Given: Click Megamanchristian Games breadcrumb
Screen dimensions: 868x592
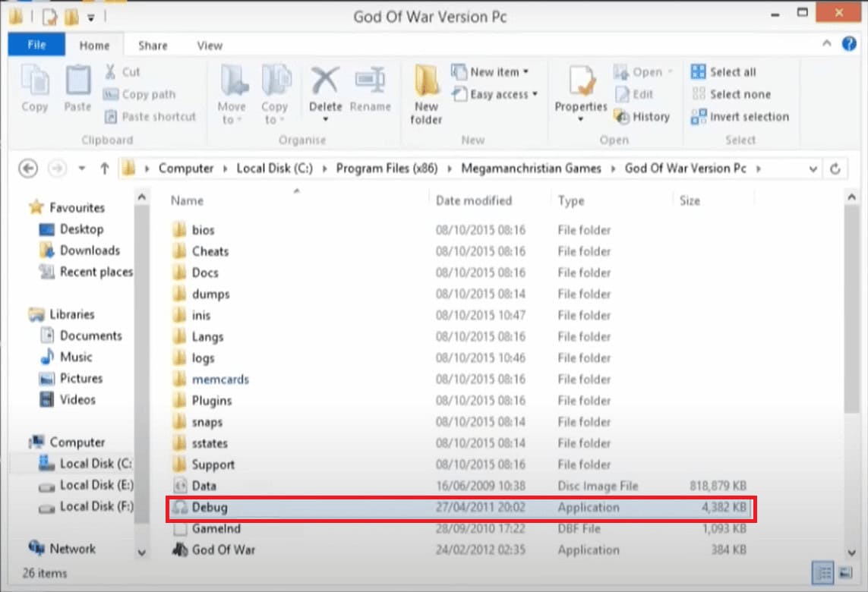Looking at the screenshot, I should click(x=531, y=168).
